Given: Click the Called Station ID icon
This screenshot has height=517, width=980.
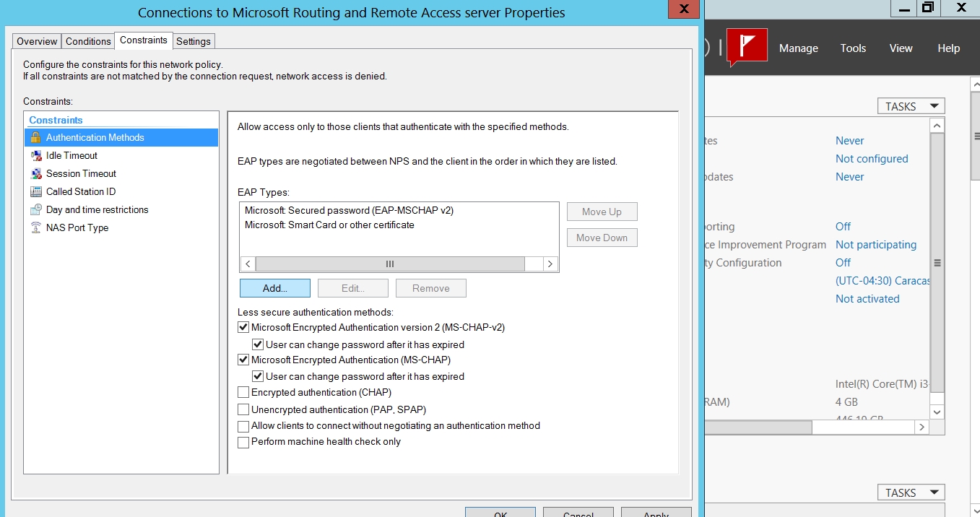Looking at the screenshot, I should tap(35, 191).
